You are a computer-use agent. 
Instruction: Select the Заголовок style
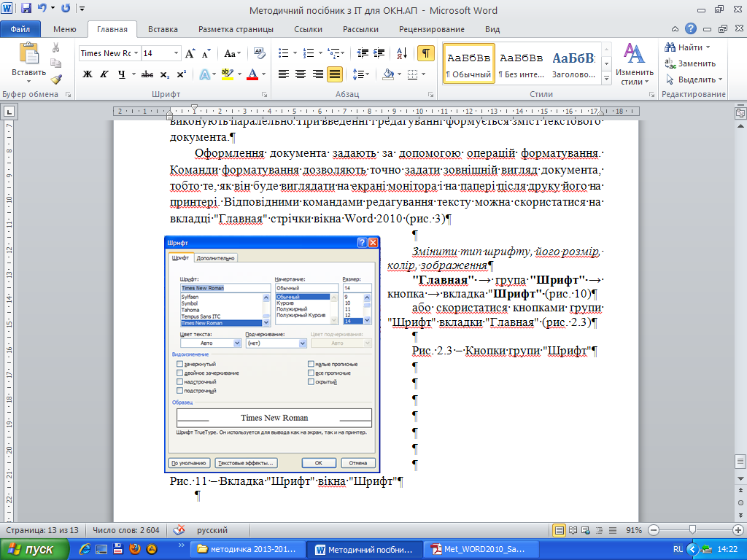pyautogui.click(x=573, y=63)
